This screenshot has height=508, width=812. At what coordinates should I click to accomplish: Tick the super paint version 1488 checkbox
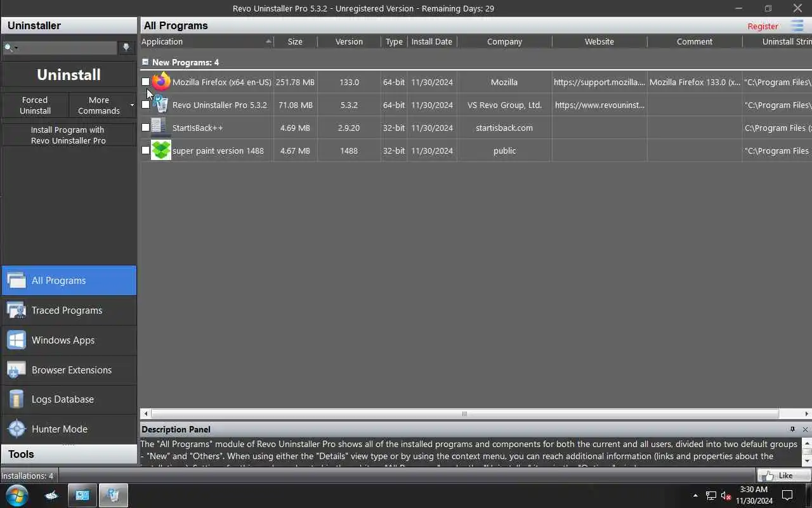[145, 150]
